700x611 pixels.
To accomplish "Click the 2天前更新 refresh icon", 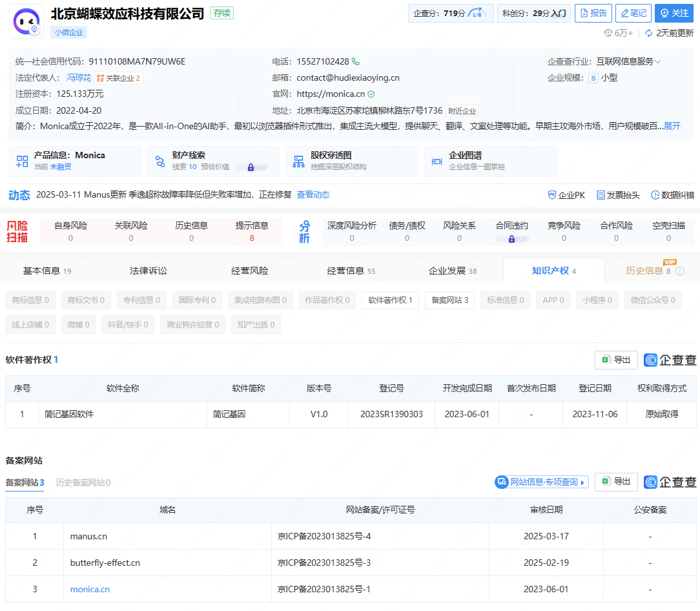I will (649, 33).
